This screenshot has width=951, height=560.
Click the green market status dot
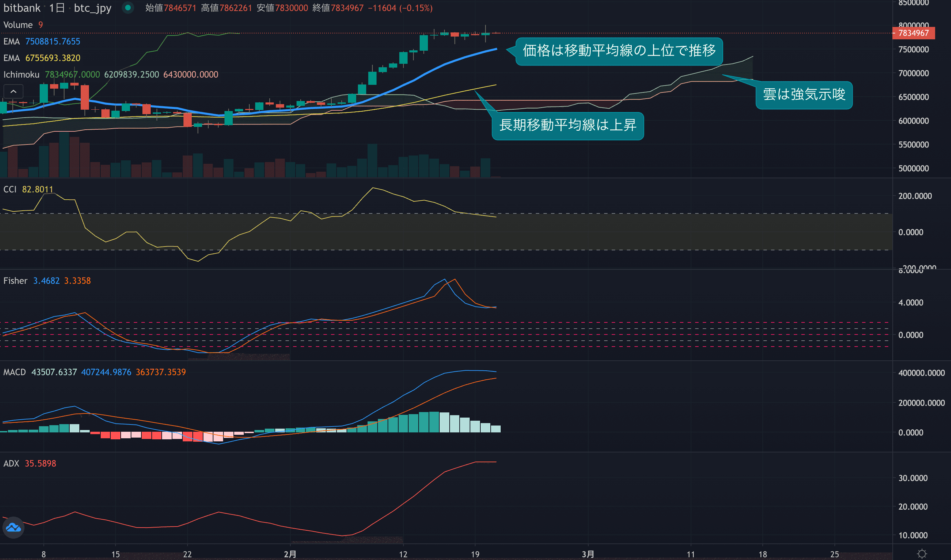(128, 8)
